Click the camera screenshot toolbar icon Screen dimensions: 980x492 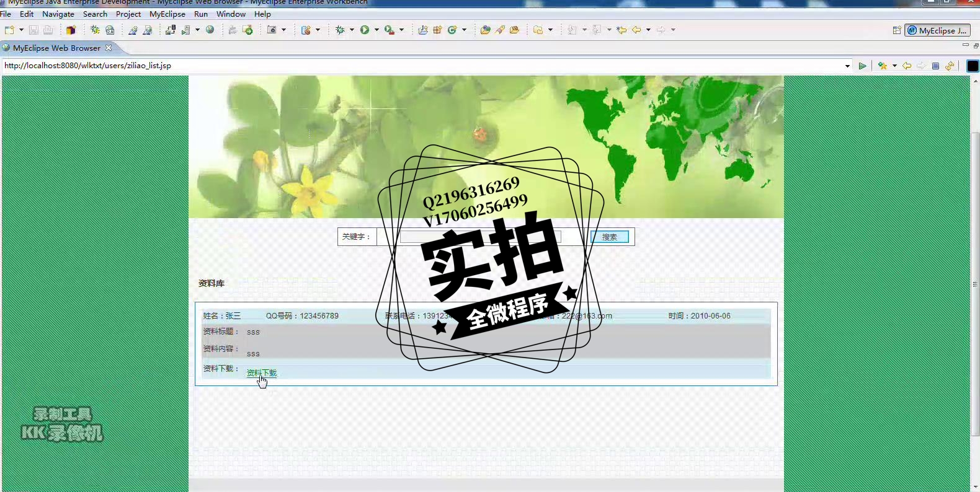272,30
